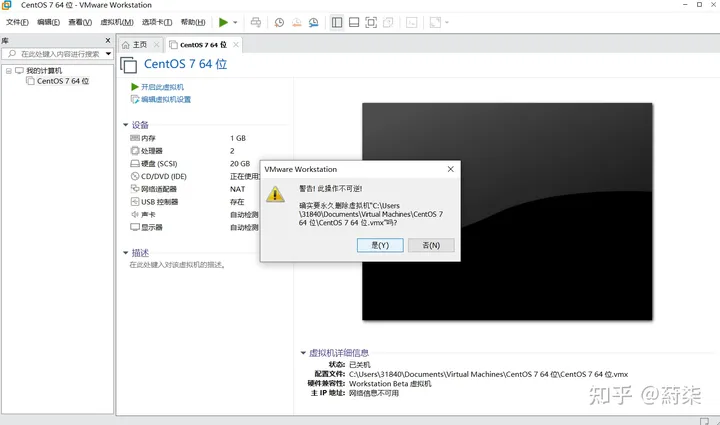Click the Unity mode toolbar icon
Image resolution: width=720 pixels, height=425 pixels.
coord(388,22)
